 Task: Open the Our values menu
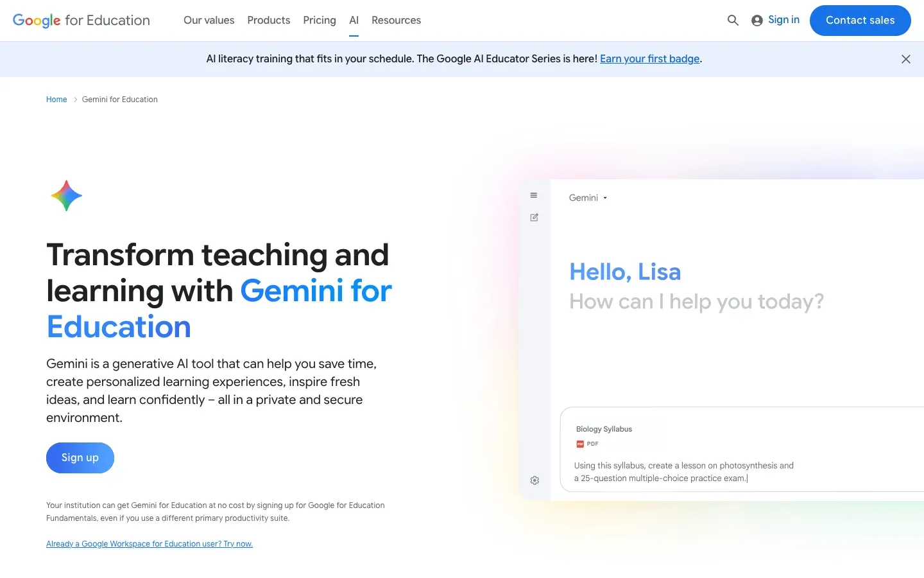pyautogui.click(x=209, y=21)
